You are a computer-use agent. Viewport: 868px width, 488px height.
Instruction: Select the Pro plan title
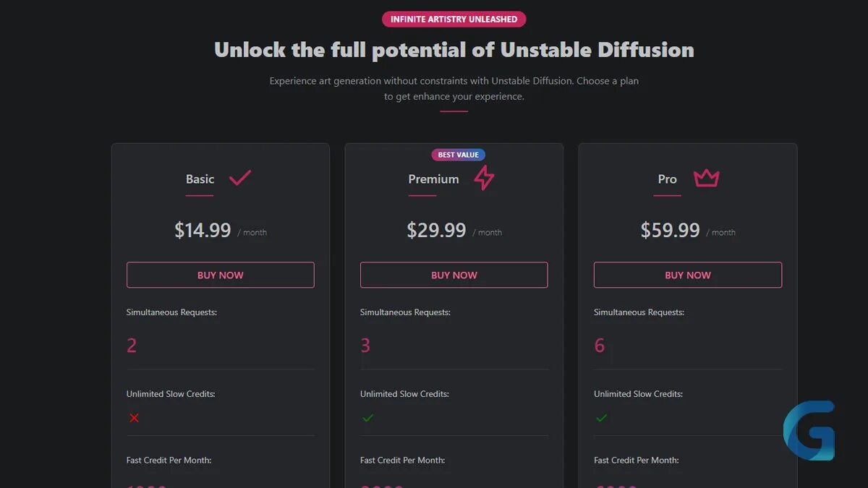[x=668, y=179]
